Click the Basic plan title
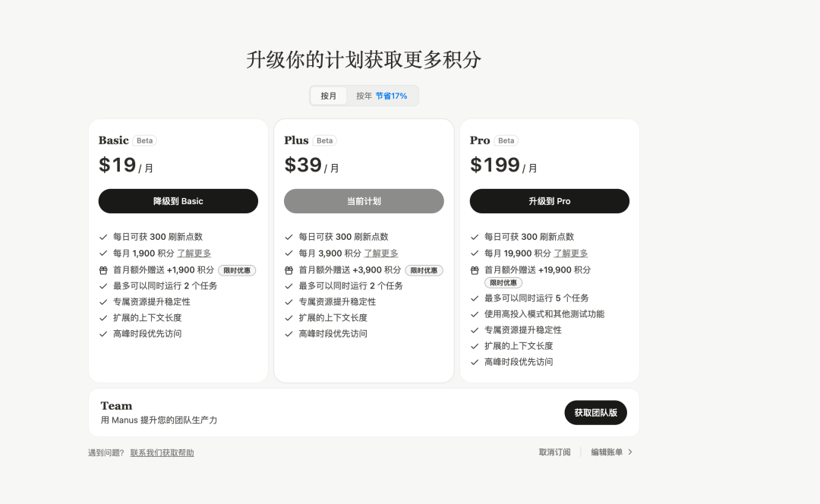The image size is (820, 504). tap(113, 140)
